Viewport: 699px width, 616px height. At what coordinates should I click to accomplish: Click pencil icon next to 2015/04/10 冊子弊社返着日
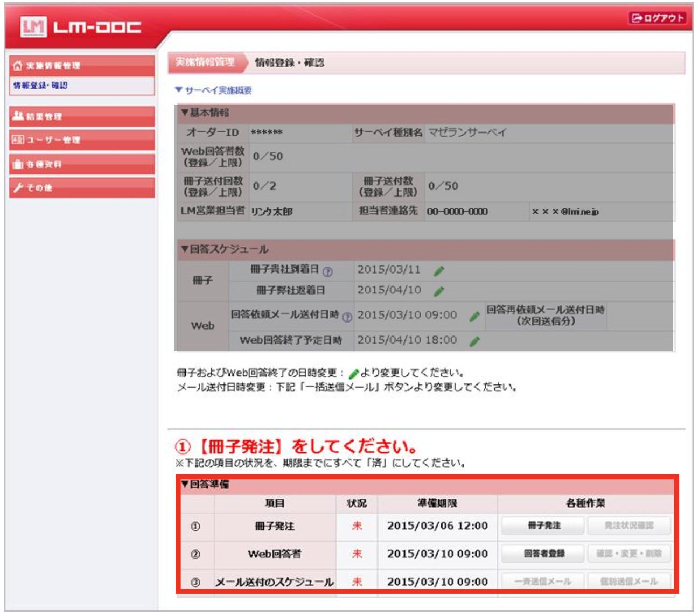coord(439,291)
